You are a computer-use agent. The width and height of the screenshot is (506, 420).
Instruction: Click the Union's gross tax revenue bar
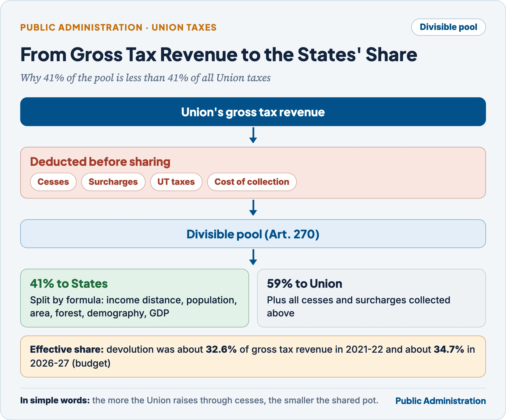point(253,112)
